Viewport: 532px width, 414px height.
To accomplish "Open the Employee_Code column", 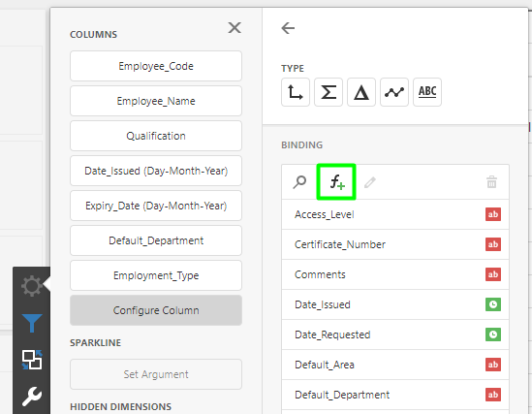I will 156,66.
